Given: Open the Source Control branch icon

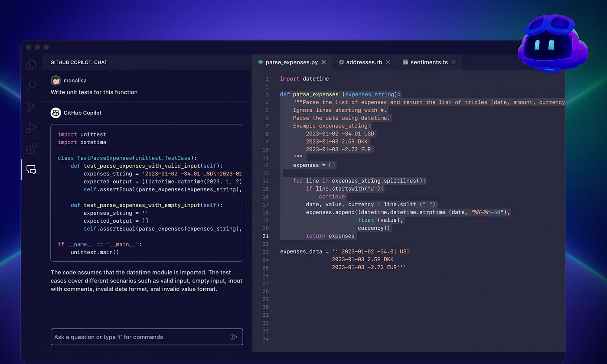Looking at the screenshot, I should (31, 107).
